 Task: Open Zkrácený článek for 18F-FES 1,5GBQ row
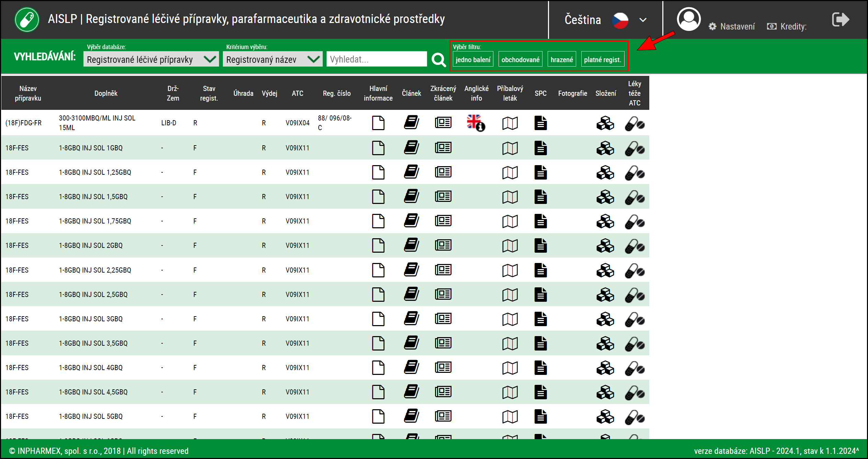pos(443,196)
